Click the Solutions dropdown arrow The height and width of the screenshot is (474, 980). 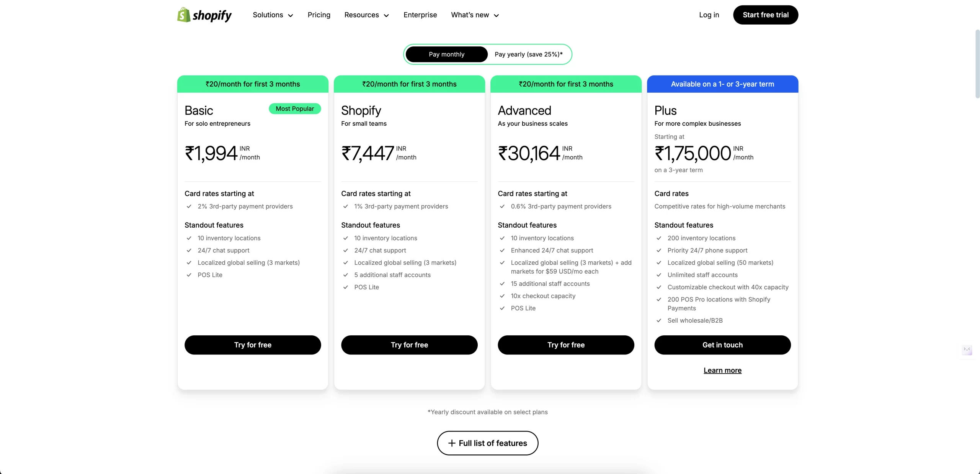pos(289,15)
